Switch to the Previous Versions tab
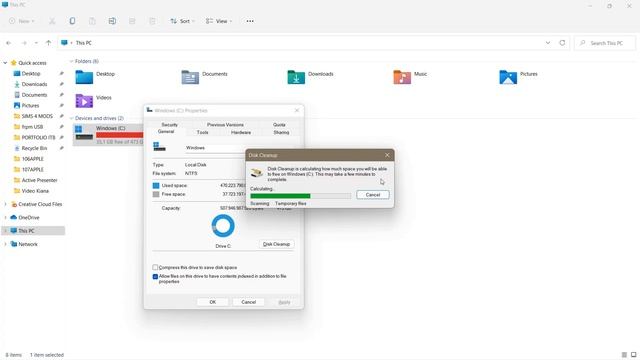The height and width of the screenshot is (360, 640). click(225, 125)
